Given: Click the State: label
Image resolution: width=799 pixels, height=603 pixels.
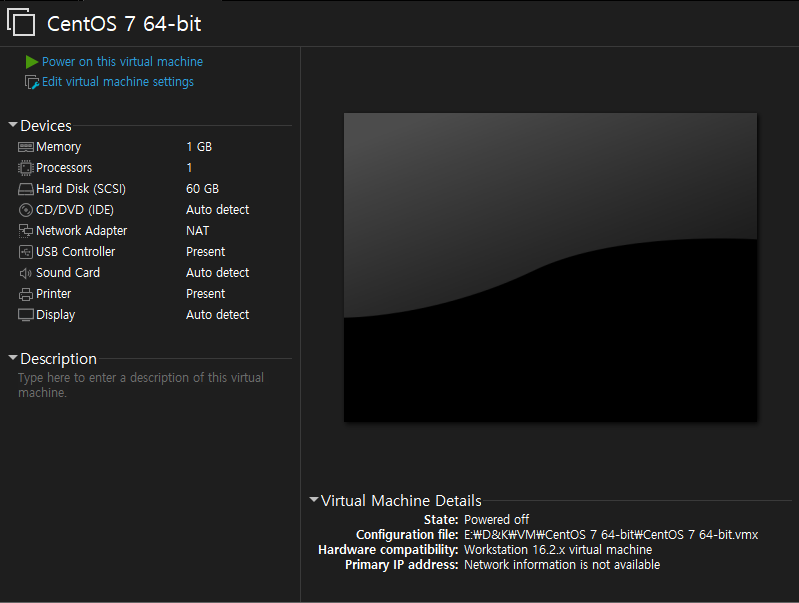Looking at the screenshot, I should tap(441, 520).
